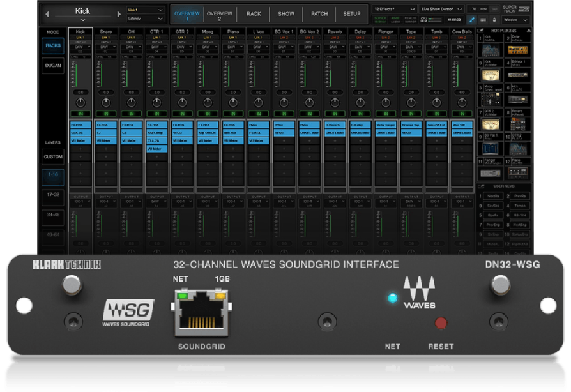Open hot plugin 7 GTR 2 VU Meter thumbnail
The width and height of the screenshot is (571, 392).
pyautogui.click(x=491, y=124)
